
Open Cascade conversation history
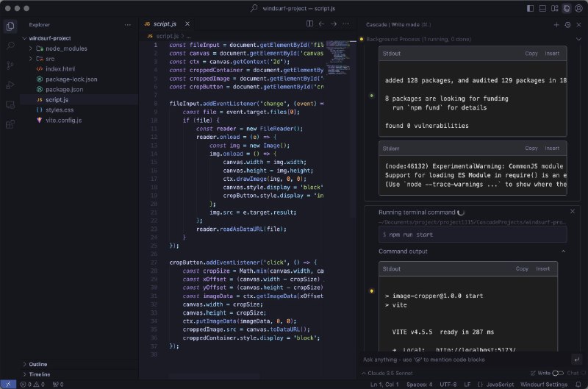tap(567, 25)
